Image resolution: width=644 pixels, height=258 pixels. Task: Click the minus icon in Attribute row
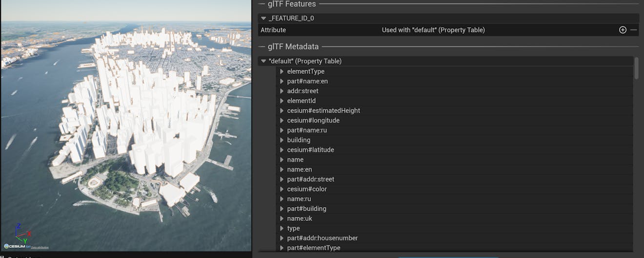click(x=634, y=30)
